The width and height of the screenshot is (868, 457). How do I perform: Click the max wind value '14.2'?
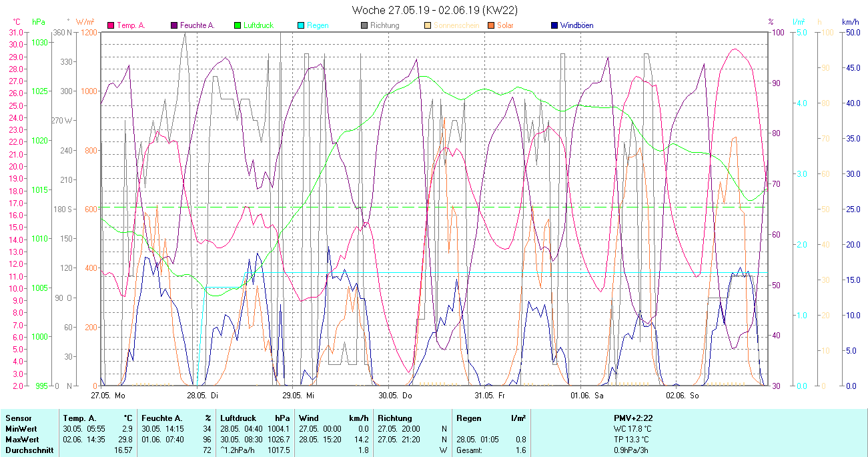361,440
